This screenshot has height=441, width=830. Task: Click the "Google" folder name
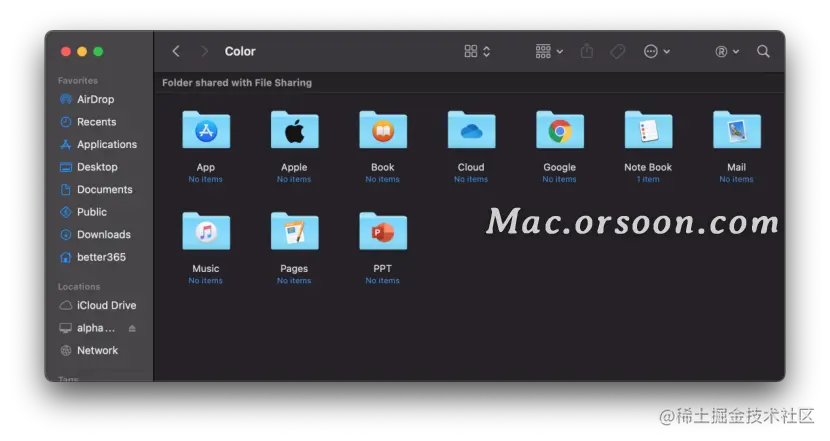click(560, 167)
